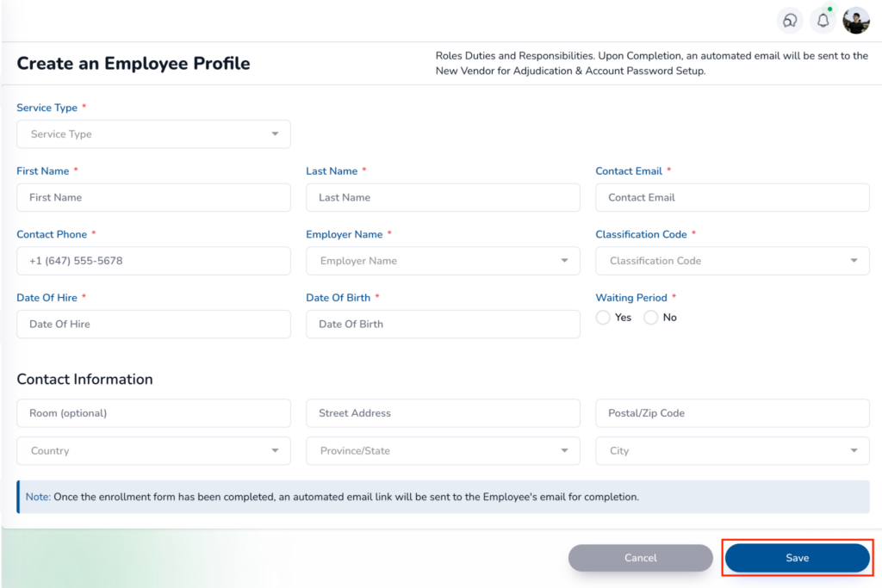Open the notifications bell
Viewport: 882px width, 588px height.
click(823, 21)
